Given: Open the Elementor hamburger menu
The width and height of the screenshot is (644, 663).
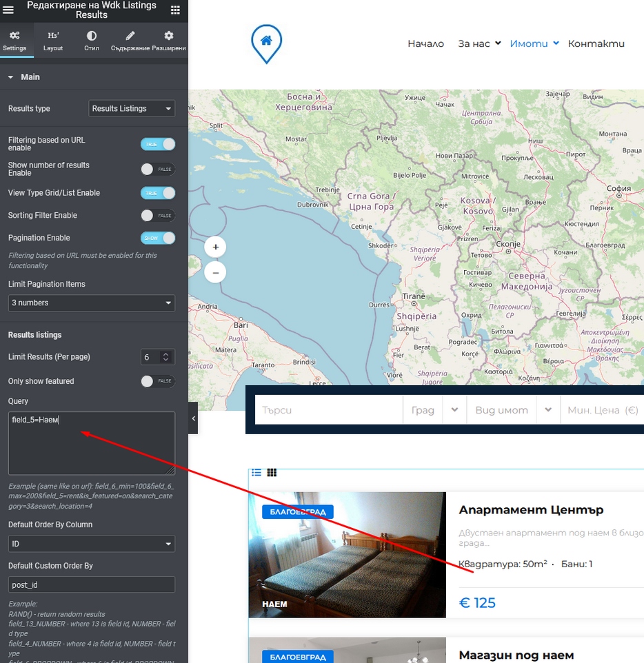Looking at the screenshot, I should coord(8,9).
